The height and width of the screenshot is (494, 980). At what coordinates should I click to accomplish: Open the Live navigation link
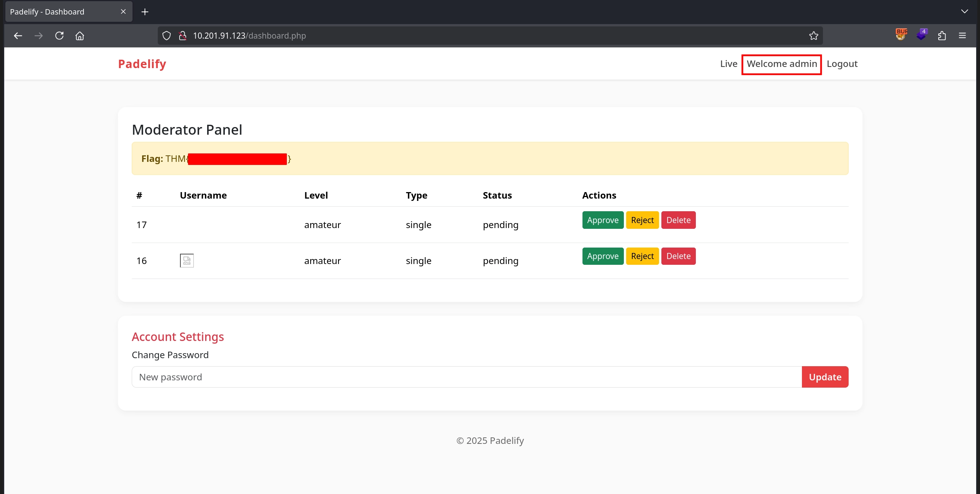[728, 64]
